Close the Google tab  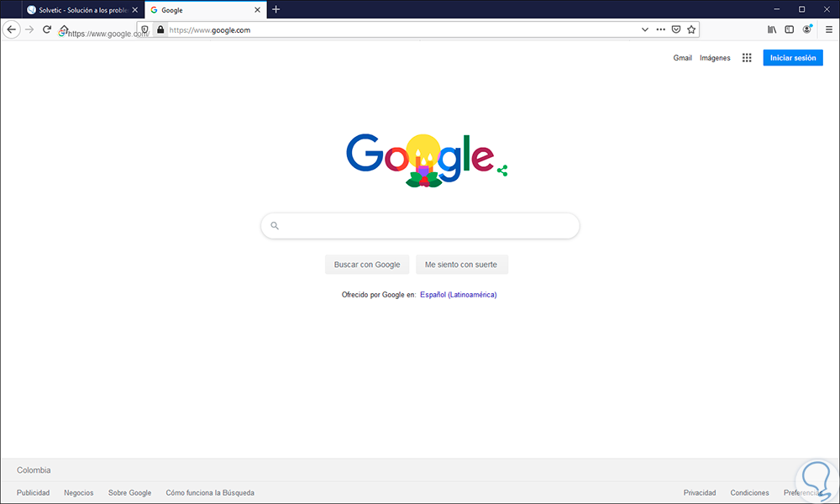[x=257, y=9]
